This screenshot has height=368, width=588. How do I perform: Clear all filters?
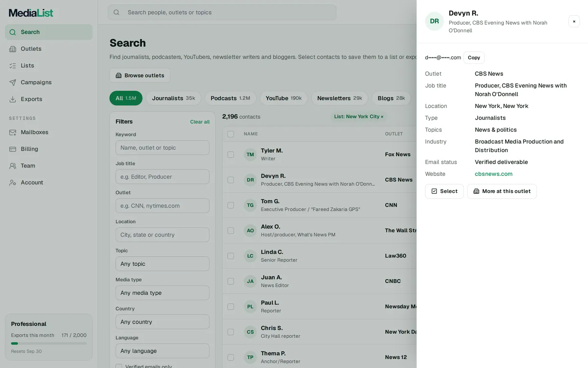pos(200,122)
